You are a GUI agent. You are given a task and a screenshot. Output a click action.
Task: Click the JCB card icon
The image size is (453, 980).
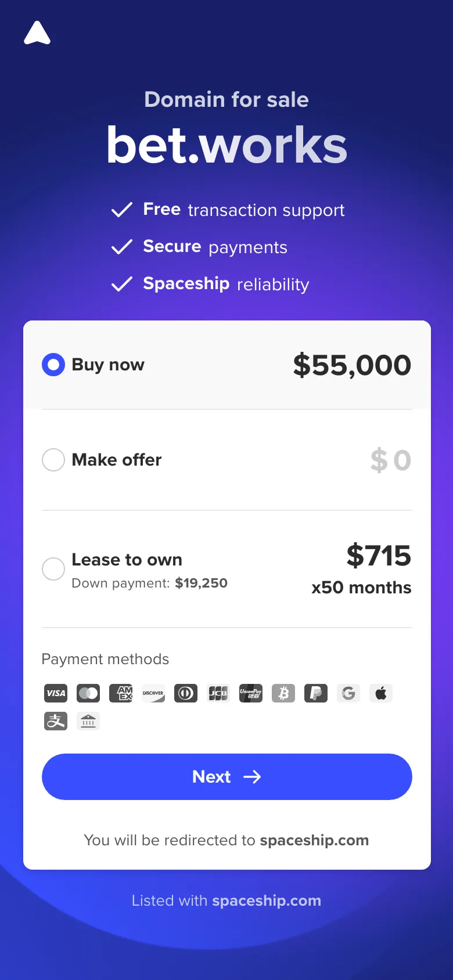pyautogui.click(x=218, y=693)
